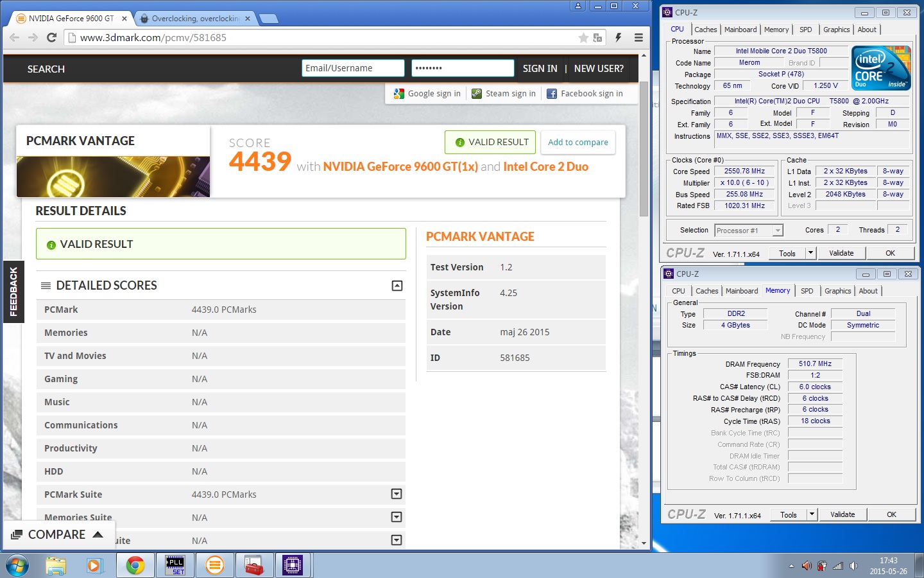924x578 pixels.
Task: Open the PLL SET taskbar app
Action: coord(175,566)
